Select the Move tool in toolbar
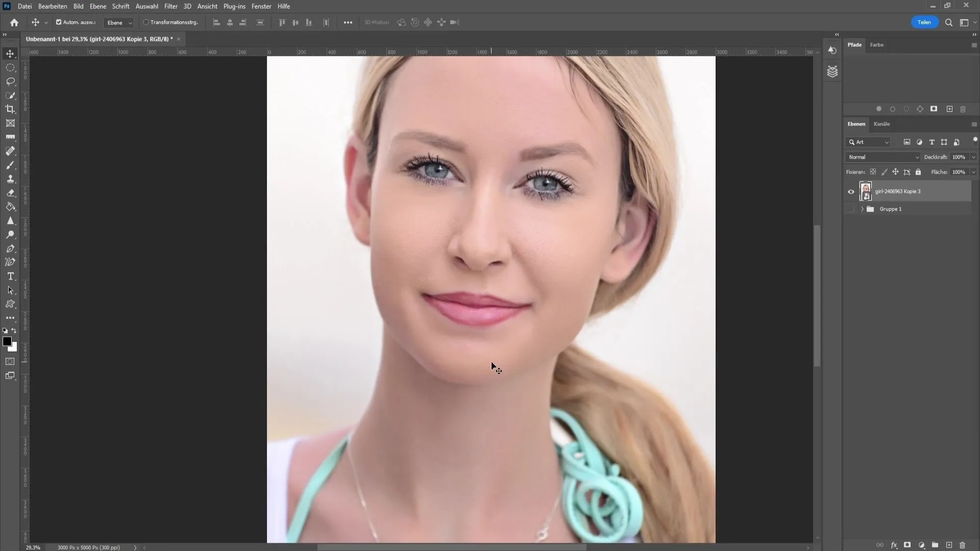980x551 pixels. [x=10, y=53]
